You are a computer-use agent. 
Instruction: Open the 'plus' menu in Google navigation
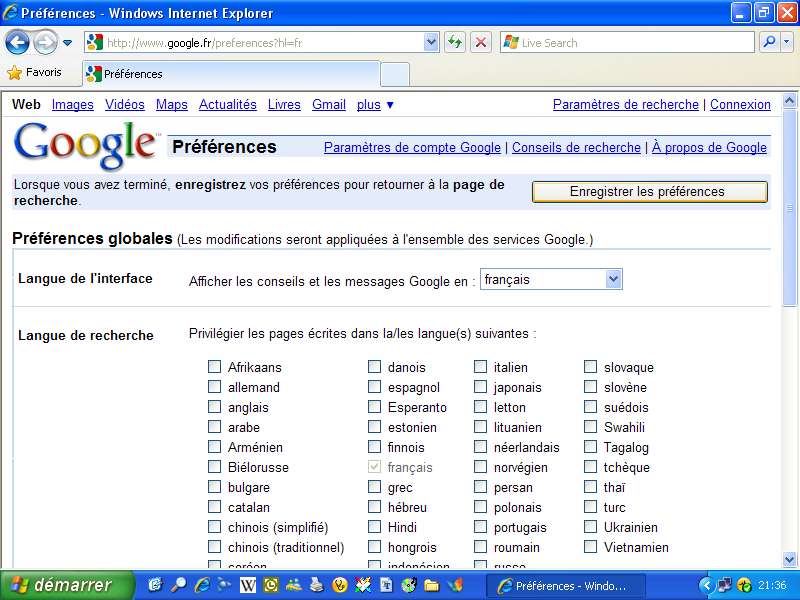pos(375,104)
